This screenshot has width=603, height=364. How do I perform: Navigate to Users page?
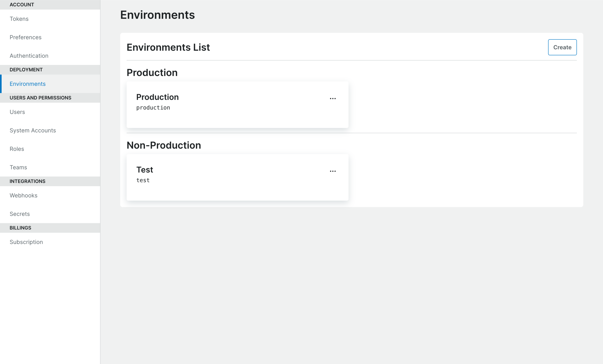coord(17,112)
